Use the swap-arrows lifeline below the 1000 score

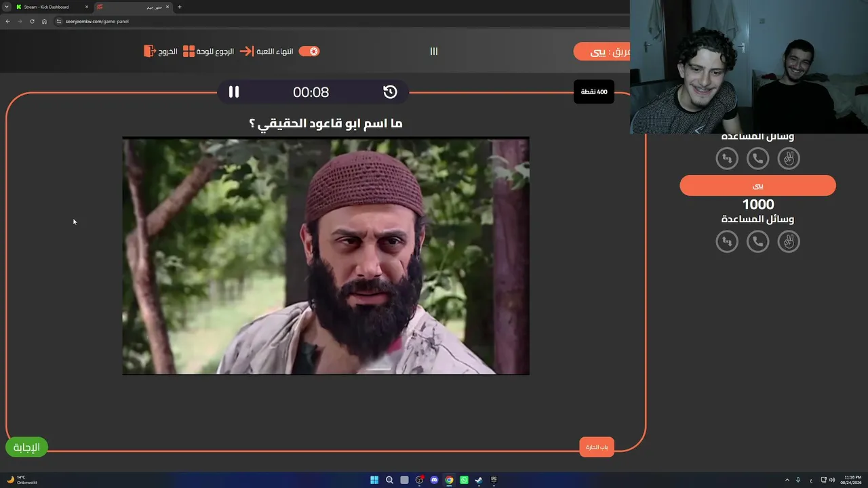point(727,241)
